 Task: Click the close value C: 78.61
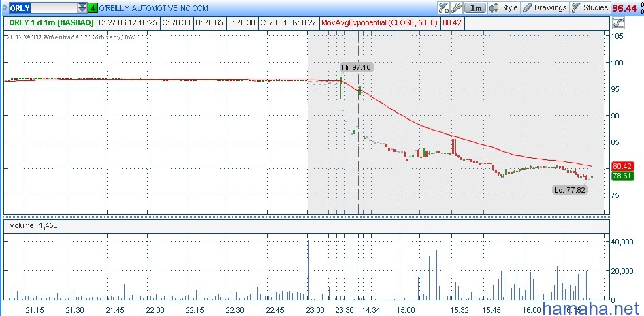coord(275,23)
